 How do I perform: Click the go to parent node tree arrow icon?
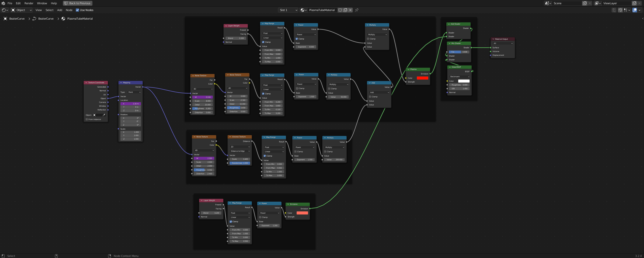(614, 10)
